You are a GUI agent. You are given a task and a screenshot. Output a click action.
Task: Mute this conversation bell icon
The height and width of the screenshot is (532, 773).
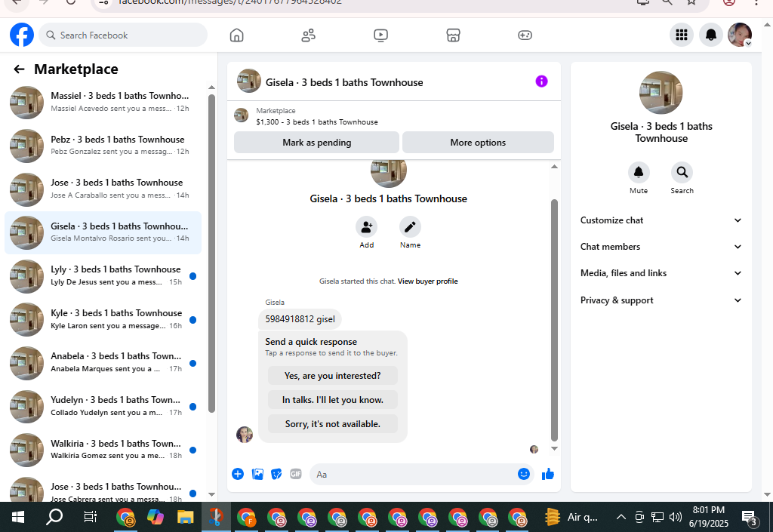point(639,172)
